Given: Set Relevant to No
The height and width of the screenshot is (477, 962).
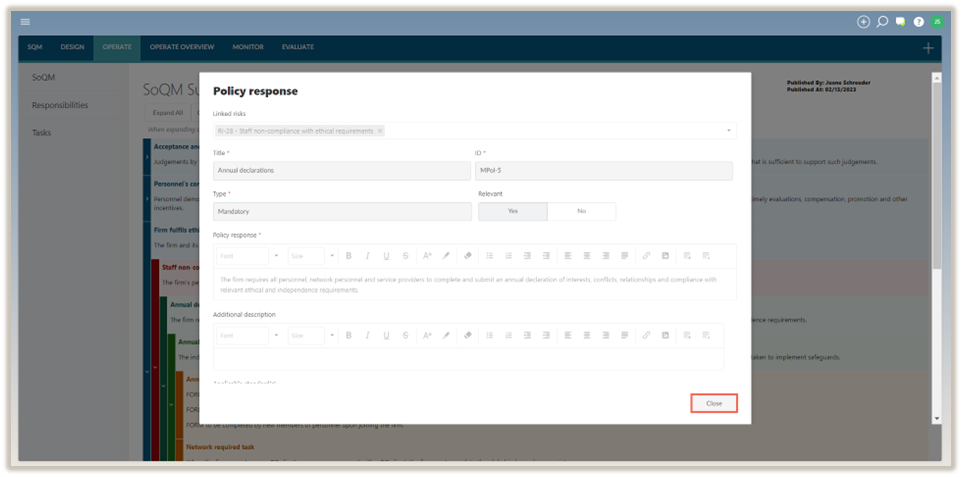Looking at the screenshot, I should click(581, 212).
